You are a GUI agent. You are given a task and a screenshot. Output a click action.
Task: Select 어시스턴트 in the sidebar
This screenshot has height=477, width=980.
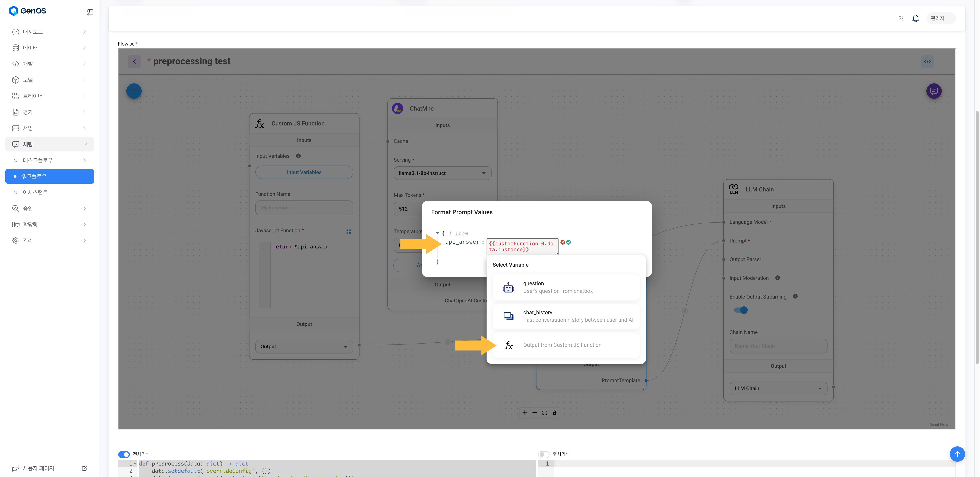pos(35,192)
